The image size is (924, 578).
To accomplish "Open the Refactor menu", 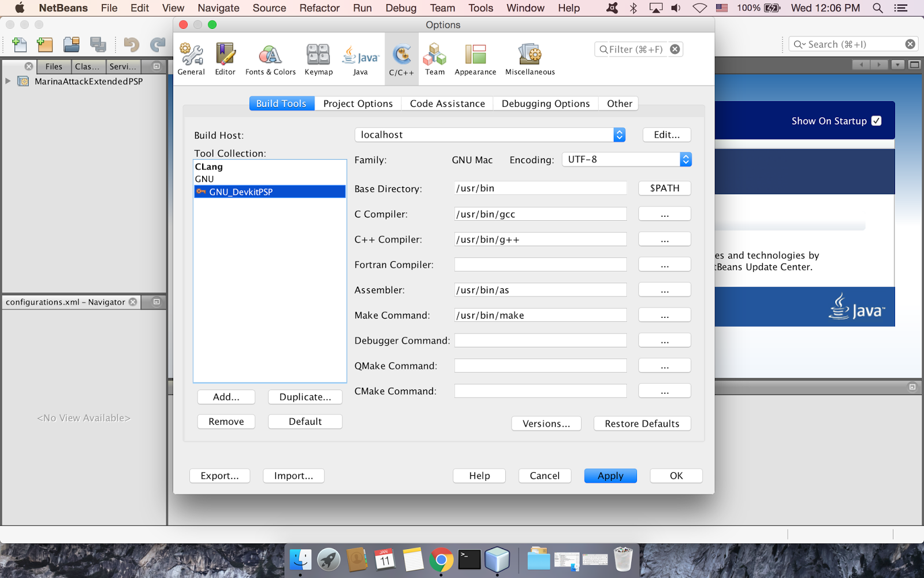I will (319, 8).
